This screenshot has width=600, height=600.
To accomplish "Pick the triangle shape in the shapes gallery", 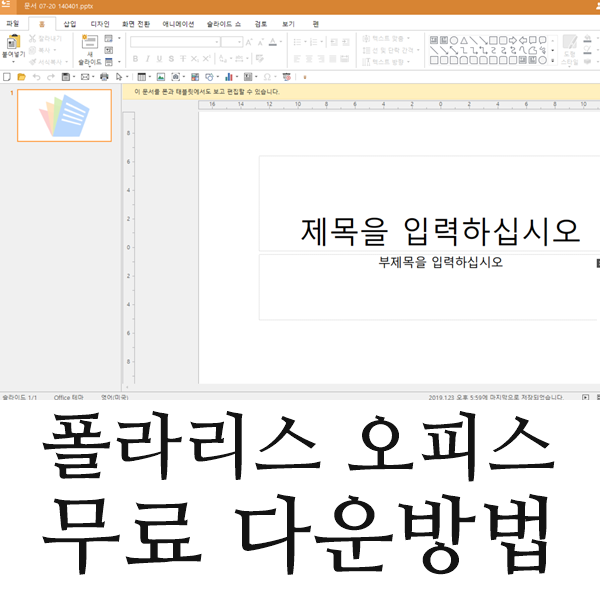I will pyautogui.click(x=464, y=40).
